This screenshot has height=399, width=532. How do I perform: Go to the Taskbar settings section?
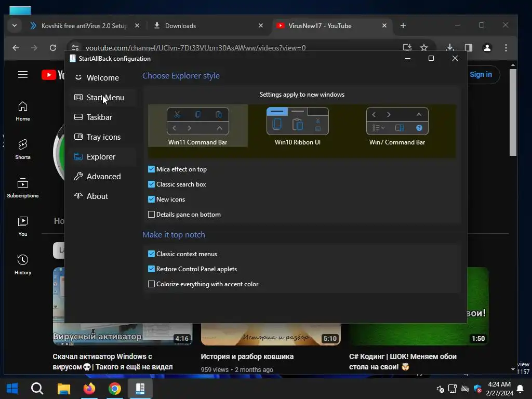click(102, 117)
